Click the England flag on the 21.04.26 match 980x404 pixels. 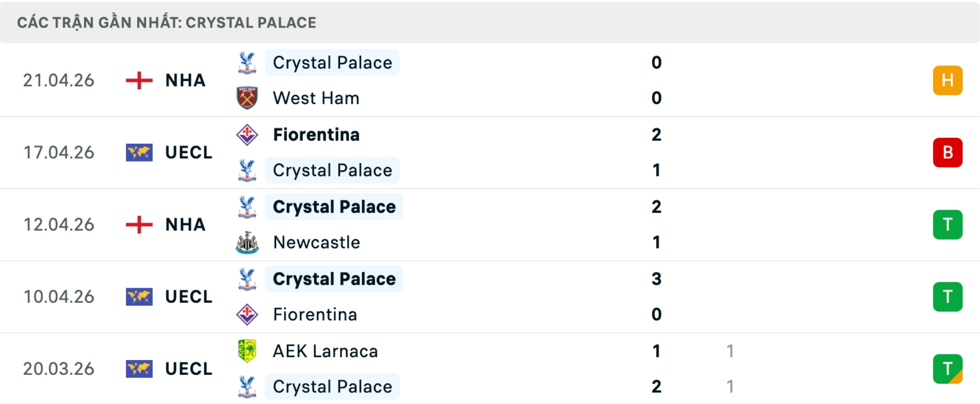coord(139,81)
